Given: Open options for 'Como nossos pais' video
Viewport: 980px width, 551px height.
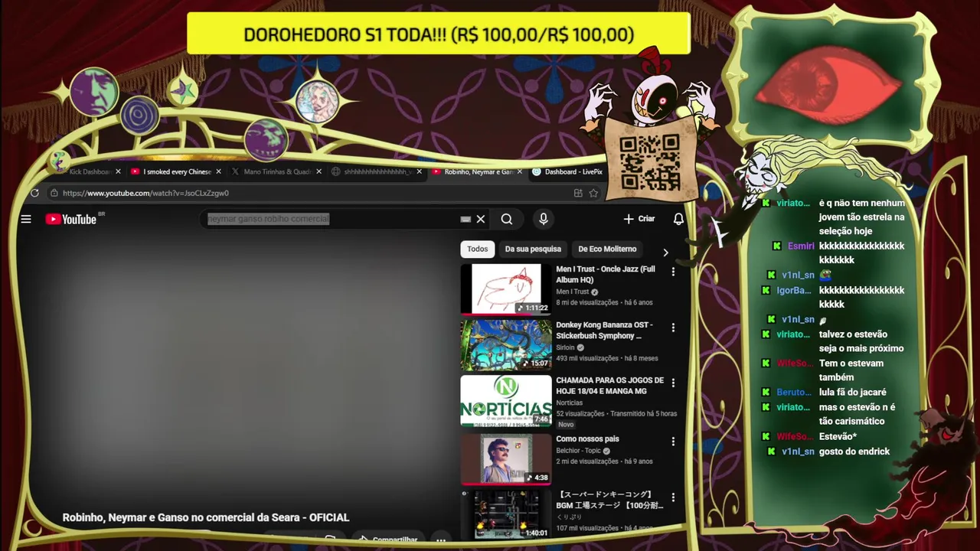Looking at the screenshot, I should pyautogui.click(x=673, y=442).
